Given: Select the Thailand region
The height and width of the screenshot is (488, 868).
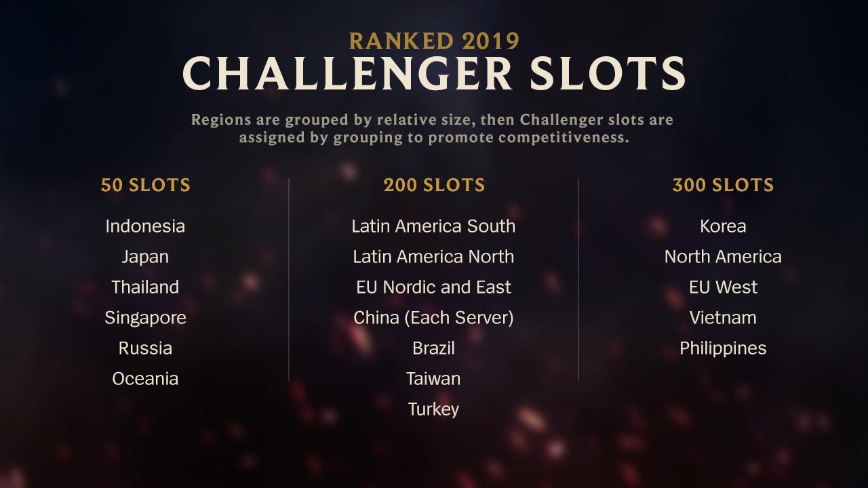Looking at the screenshot, I should click(x=145, y=287).
